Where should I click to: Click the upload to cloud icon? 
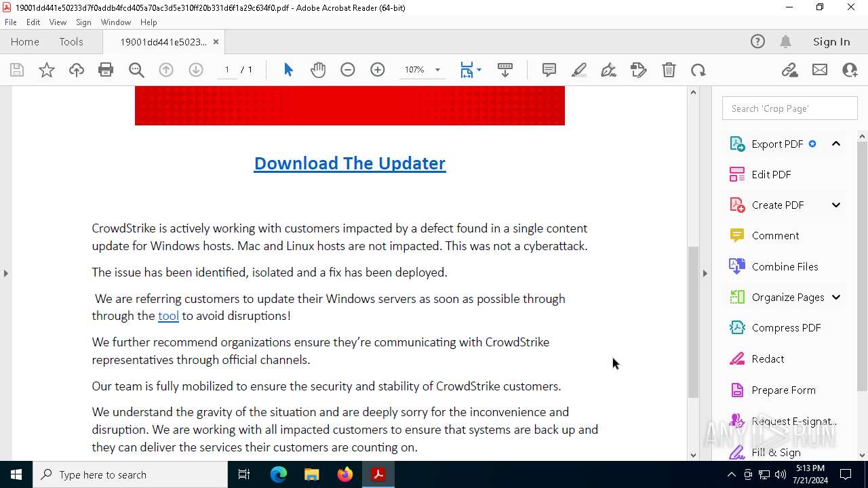pos(77,70)
